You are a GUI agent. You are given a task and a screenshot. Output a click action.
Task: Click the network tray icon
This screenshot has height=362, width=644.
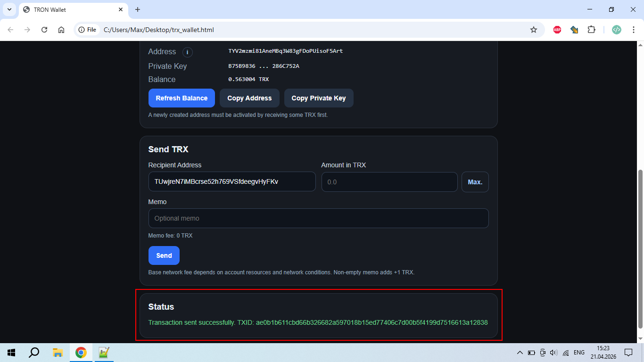(566, 353)
